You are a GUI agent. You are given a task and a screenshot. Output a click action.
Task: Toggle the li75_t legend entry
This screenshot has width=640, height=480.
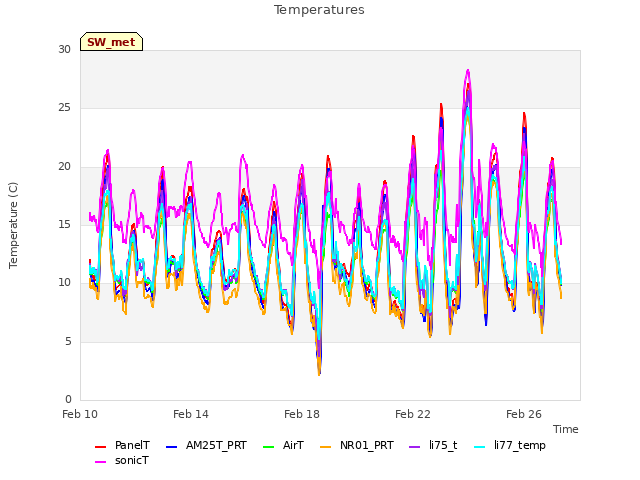(x=433, y=445)
